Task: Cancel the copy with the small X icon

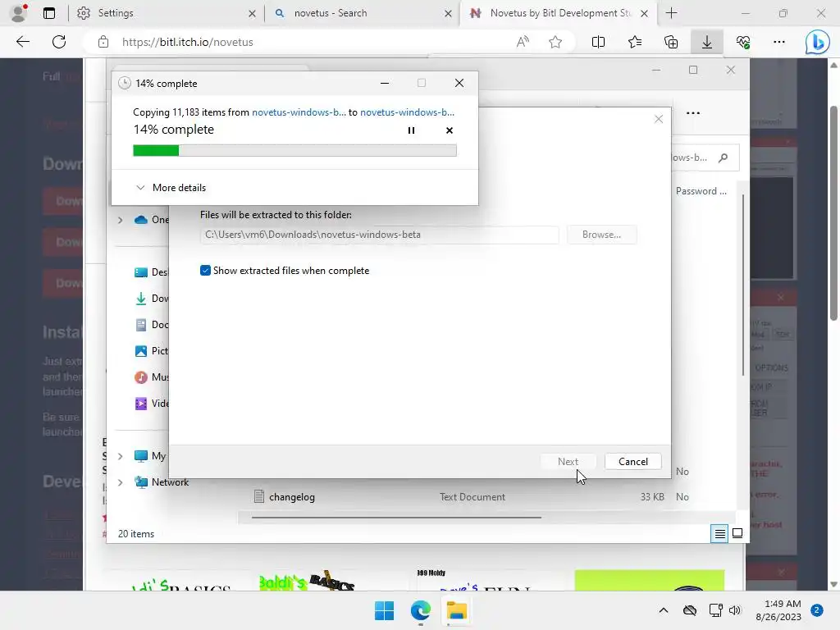Action: (449, 130)
